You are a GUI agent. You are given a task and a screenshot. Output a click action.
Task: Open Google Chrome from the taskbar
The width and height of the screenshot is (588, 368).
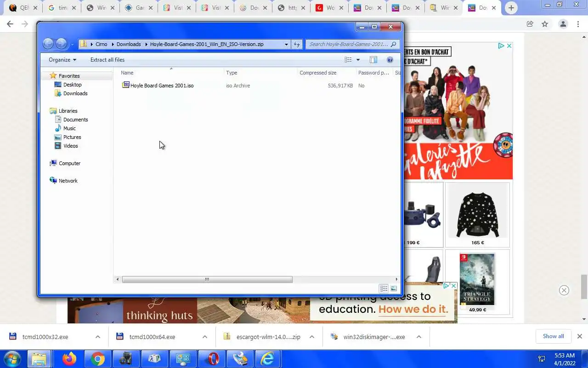pos(97,359)
